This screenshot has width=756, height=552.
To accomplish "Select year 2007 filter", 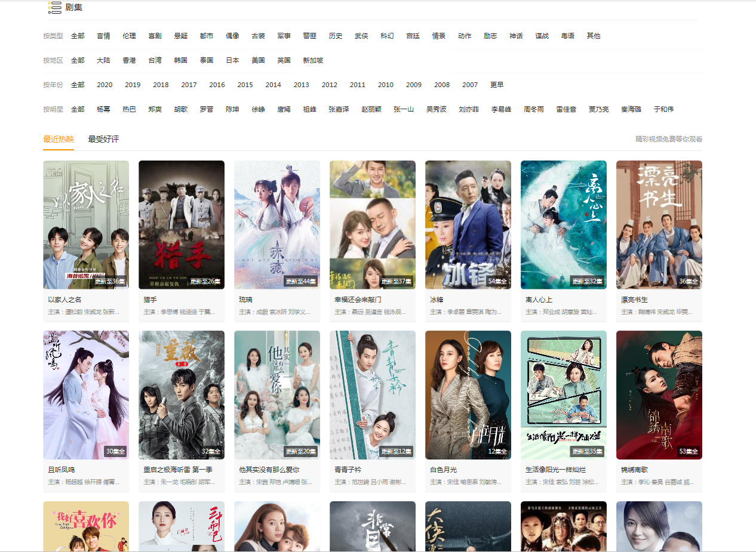I will pyautogui.click(x=470, y=85).
